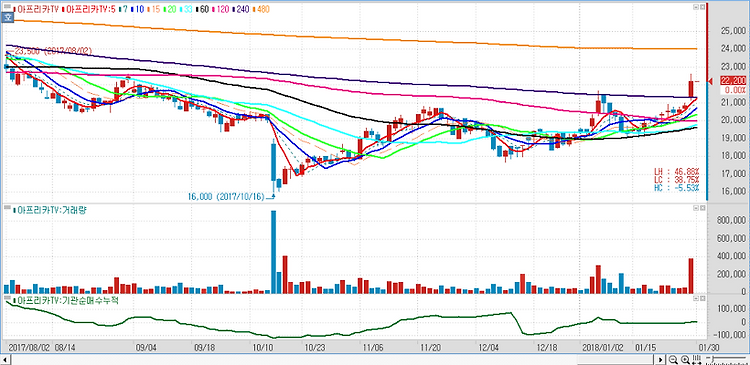
Task: Minimize the volume pane
Action: point(696,207)
